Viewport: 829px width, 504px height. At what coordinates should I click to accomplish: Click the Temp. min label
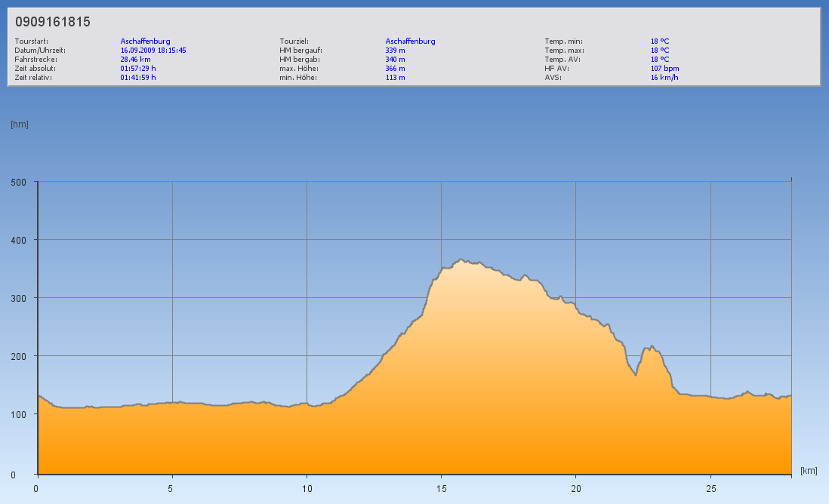click(563, 41)
